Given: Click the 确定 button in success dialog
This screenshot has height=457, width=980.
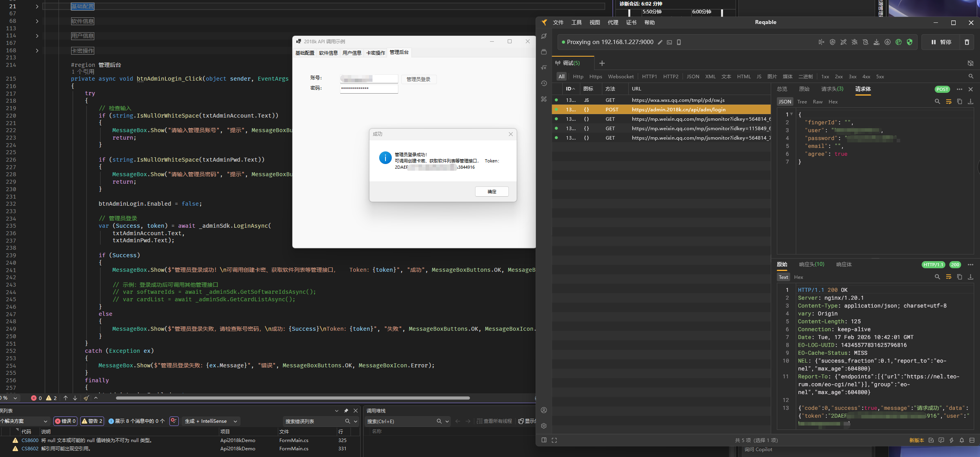Looking at the screenshot, I should [492, 192].
